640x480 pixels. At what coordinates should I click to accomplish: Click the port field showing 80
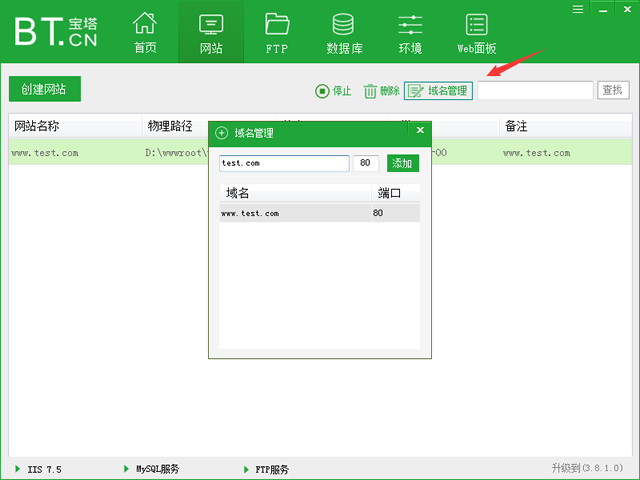click(365, 163)
